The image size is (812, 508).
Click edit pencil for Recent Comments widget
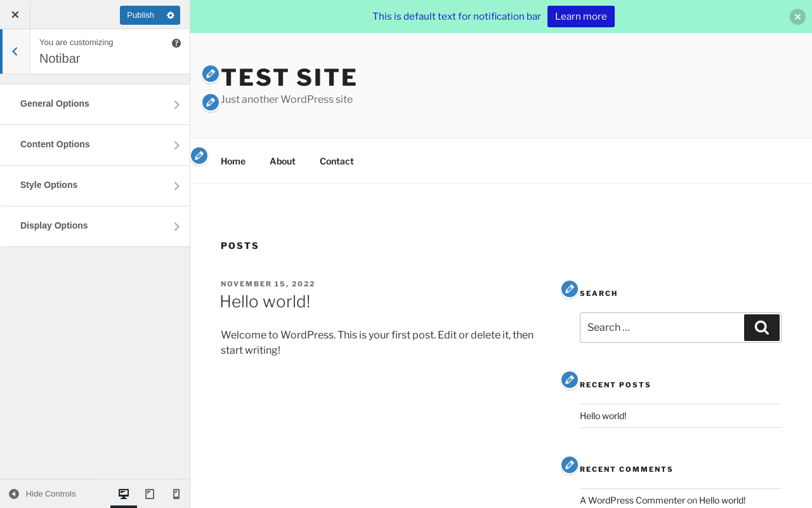tap(570, 465)
